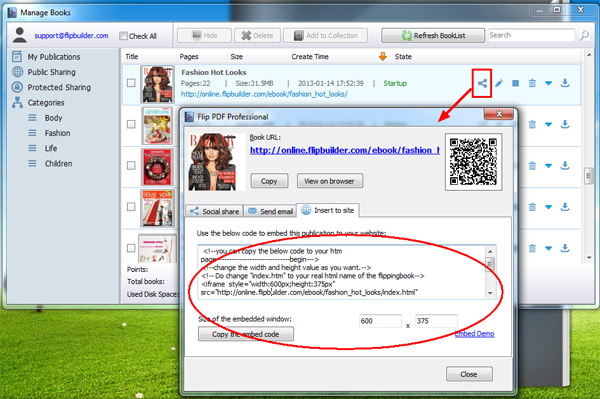Close Flip PDF Professional dialog with X
This screenshot has width=600, height=399.
tap(499, 114)
